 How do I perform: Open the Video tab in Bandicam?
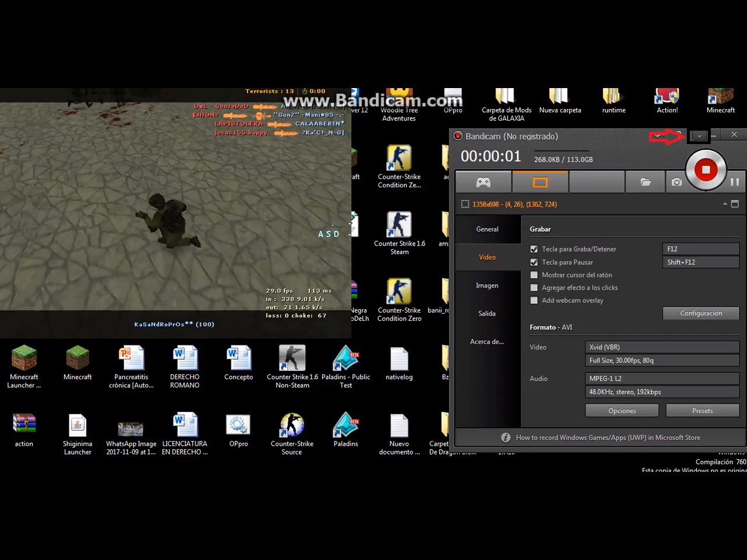[x=487, y=257]
